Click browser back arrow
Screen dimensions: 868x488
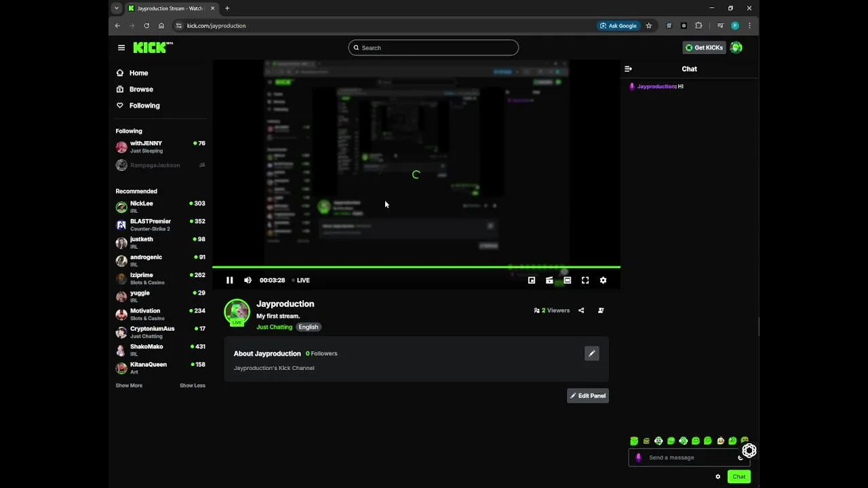117,26
